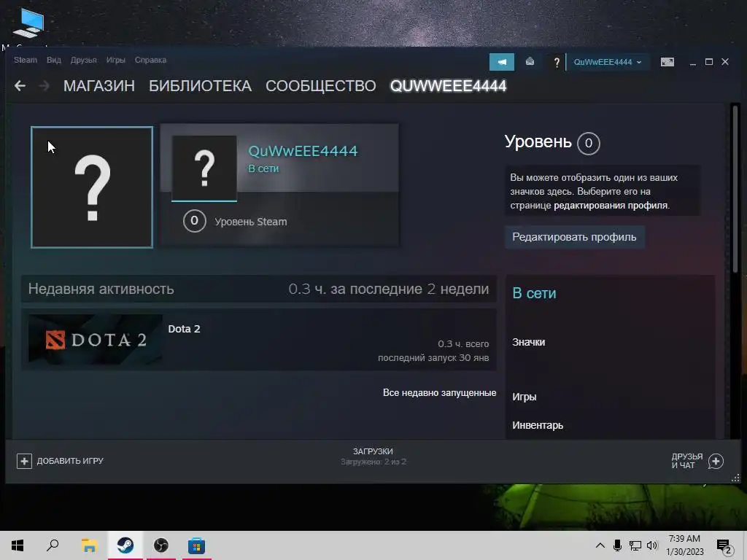Click the computer desktop icon

[28, 24]
